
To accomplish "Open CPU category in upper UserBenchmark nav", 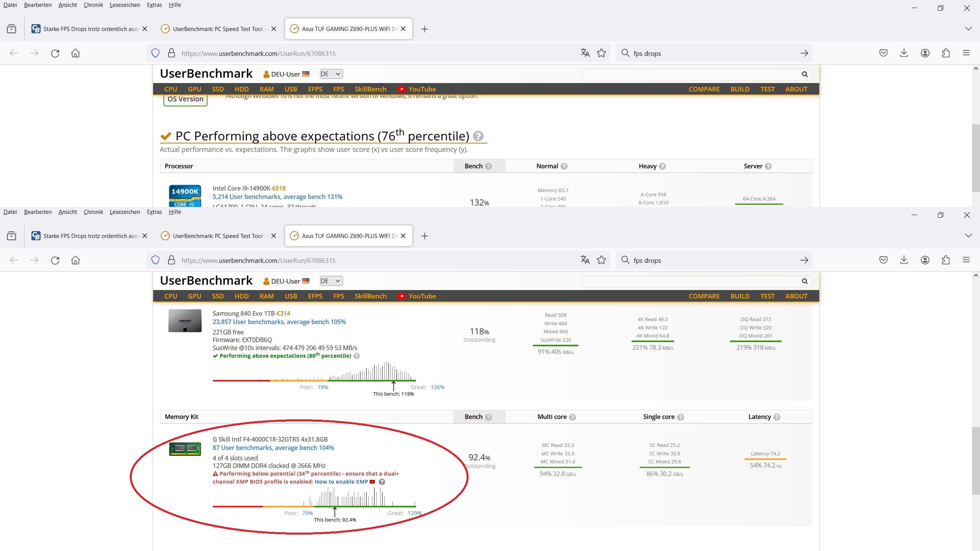I will click(171, 89).
